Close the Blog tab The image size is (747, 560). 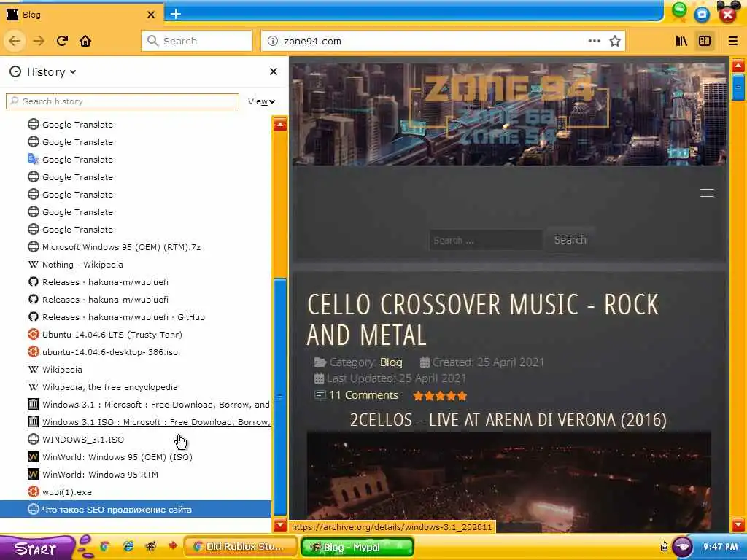[151, 15]
